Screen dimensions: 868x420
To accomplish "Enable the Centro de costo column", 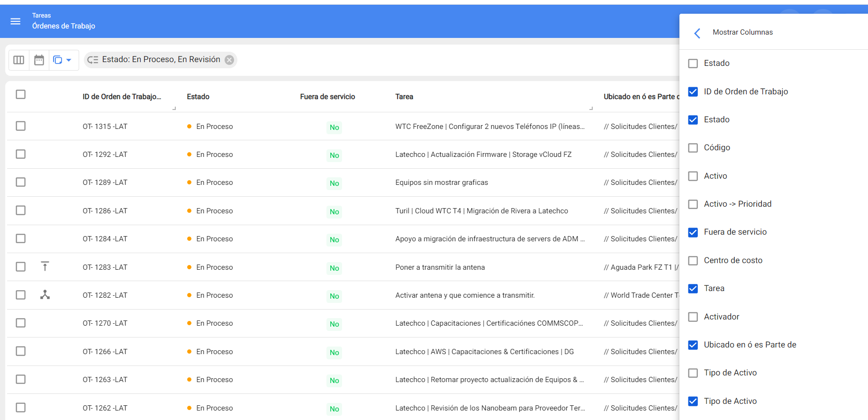I will coord(693,261).
